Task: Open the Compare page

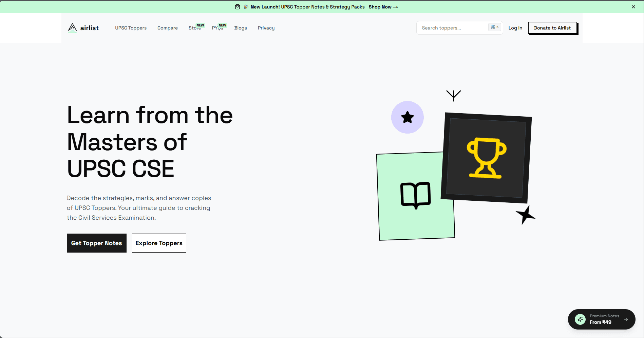Action: [x=168, y=28]
